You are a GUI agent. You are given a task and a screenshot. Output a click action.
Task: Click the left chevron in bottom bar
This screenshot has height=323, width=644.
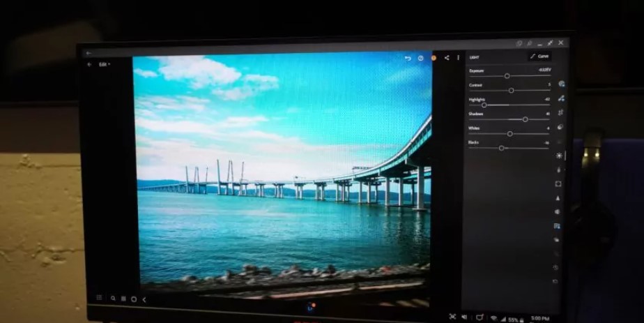point(144,299)
